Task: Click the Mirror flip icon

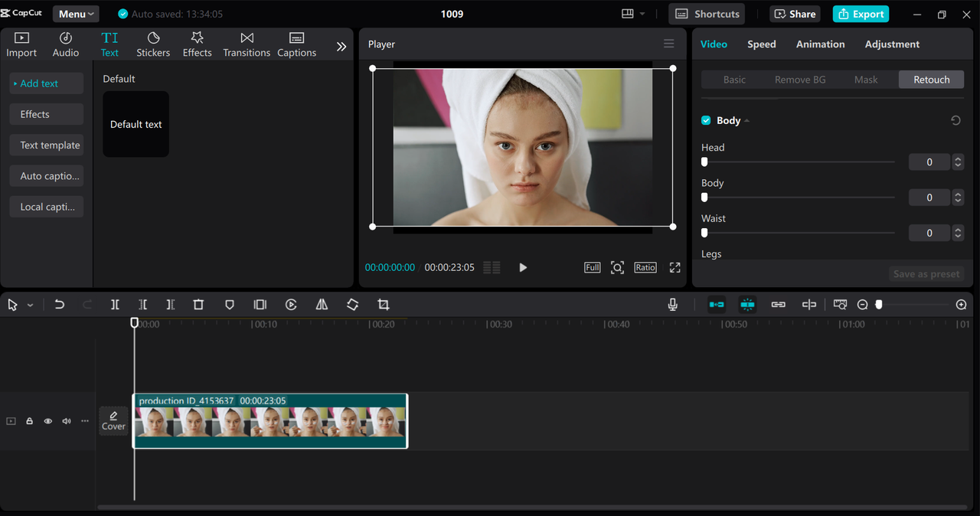Action: point(322,305)
